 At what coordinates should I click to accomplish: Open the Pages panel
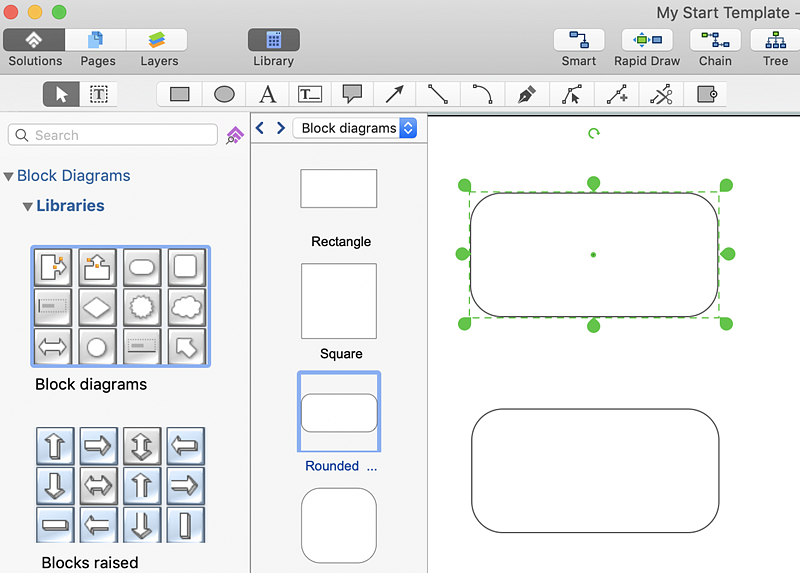[x=95, y=40]
